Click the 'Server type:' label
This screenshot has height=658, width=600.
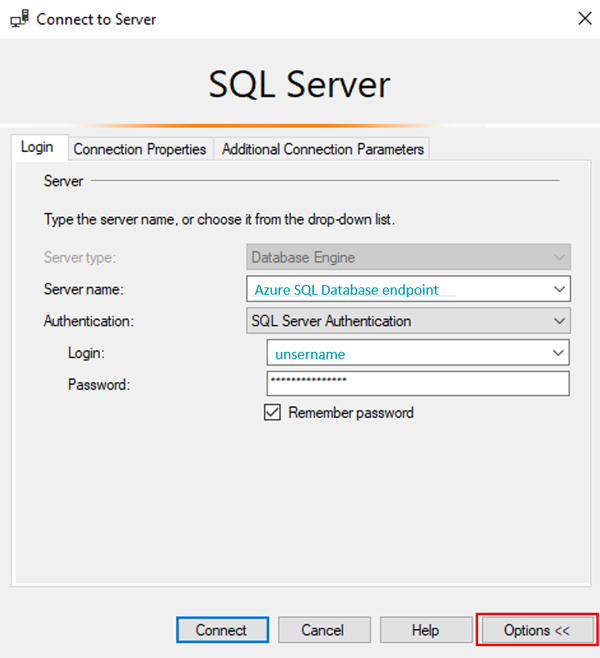point(80,257)
